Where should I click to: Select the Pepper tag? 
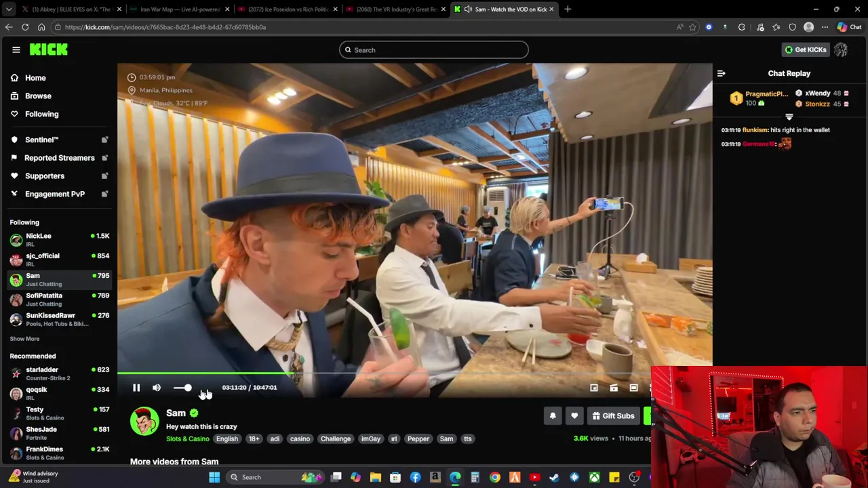[x=418, y=439]
